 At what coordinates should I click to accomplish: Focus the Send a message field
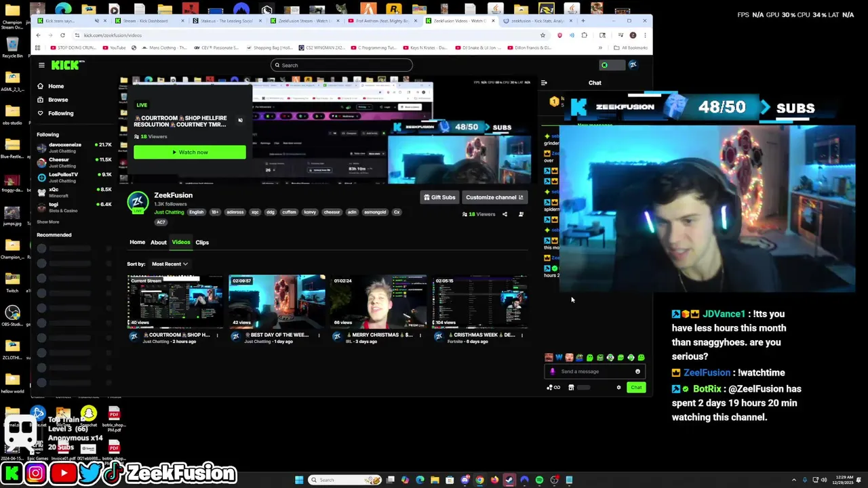593,371
